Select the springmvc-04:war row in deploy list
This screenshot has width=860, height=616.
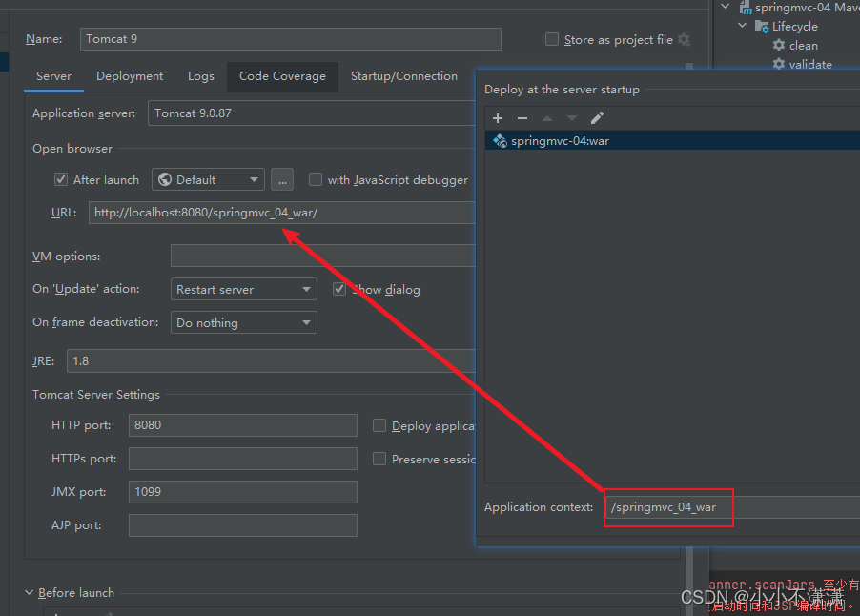(672, 141)
